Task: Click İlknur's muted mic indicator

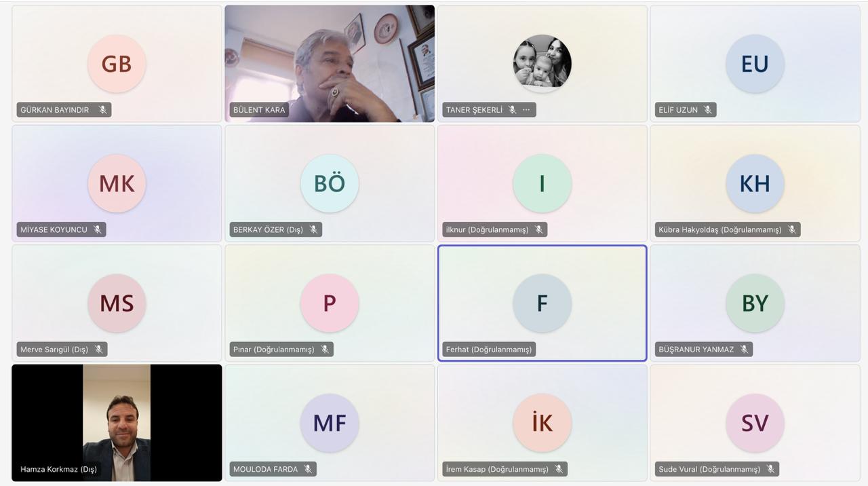Action: point(538,229)
